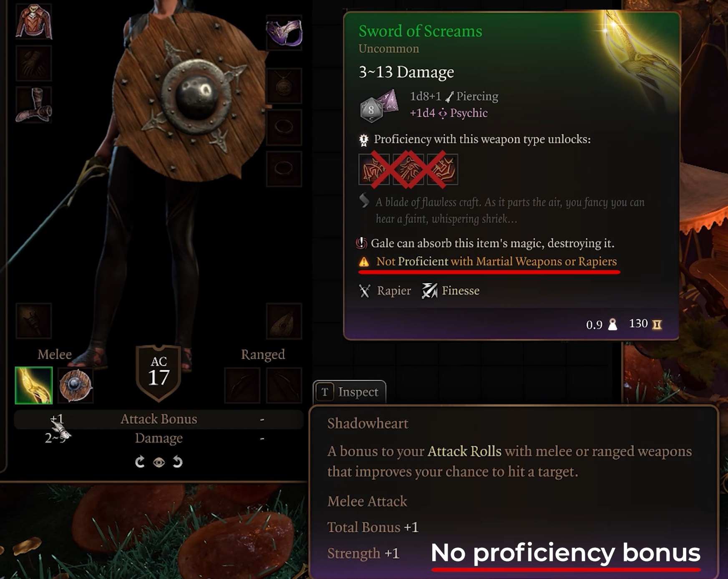Select the first empty ranged weapon slot
Viewport: 728px width, 579px height.
click(x=242, y=385)
